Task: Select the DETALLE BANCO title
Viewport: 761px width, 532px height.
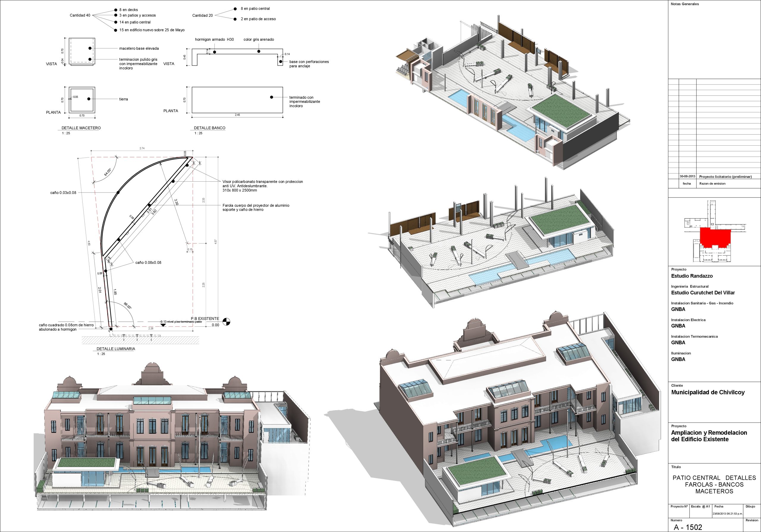Action: [x=210, y=128]
